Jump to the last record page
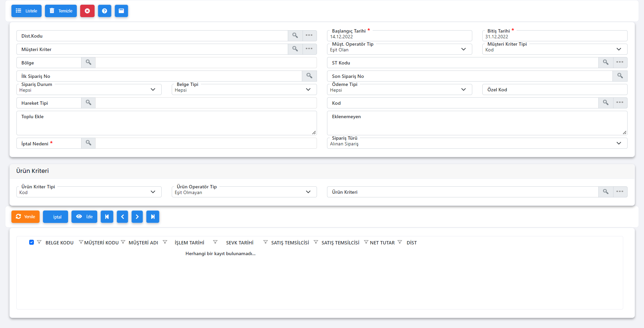This screenshot has height=328, width=644. pos(153,217)
